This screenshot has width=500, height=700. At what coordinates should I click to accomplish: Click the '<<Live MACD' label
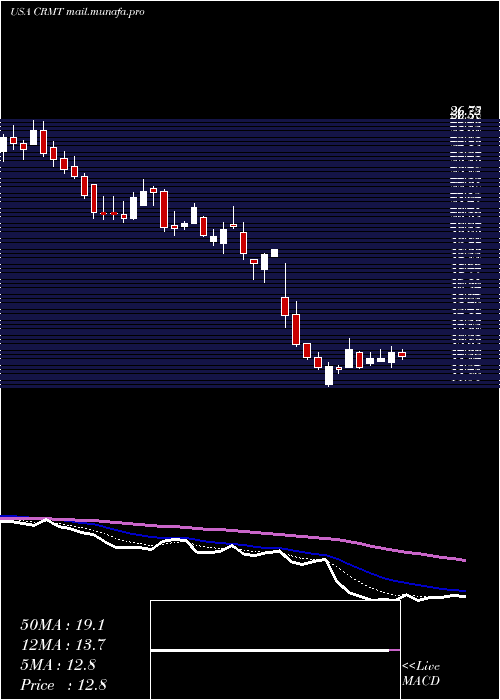point(421,674)
